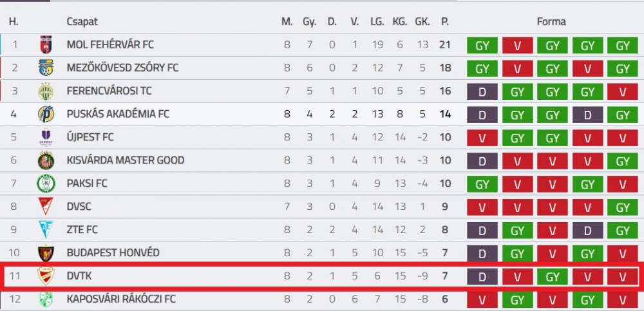Click the MOL Fehérvár FC club crest
644x311 pixels.
46,44
